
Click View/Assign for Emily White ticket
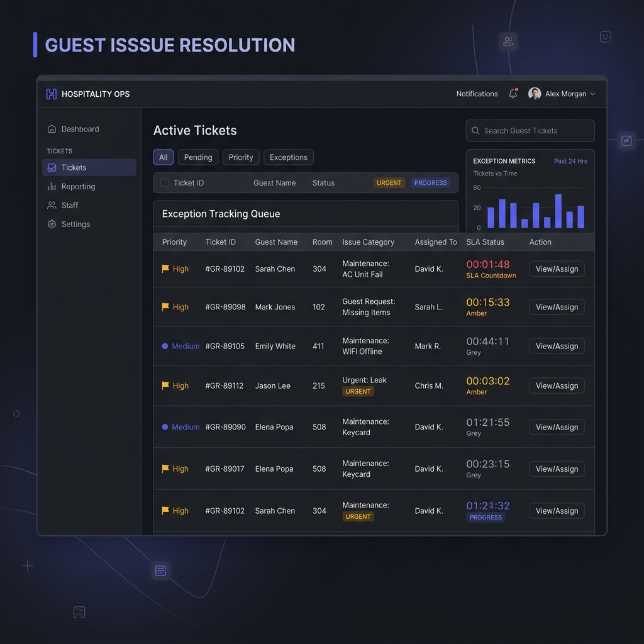point(557,347)
